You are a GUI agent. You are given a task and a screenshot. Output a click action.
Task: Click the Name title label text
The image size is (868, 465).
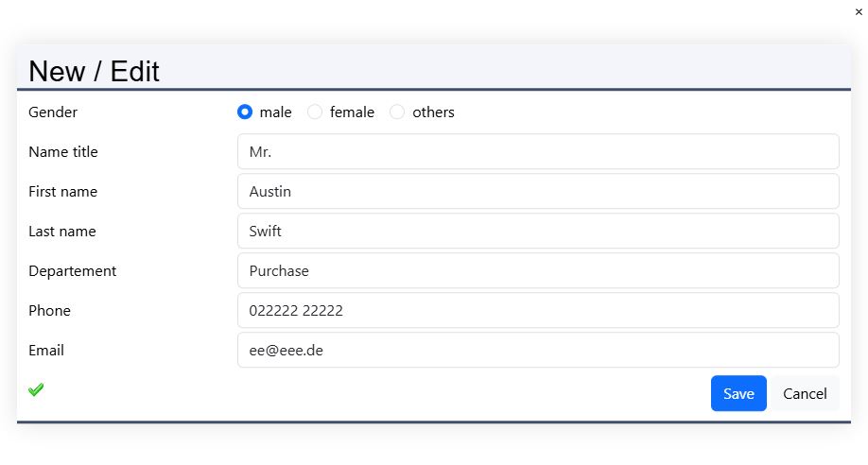(x=63, y=151)
